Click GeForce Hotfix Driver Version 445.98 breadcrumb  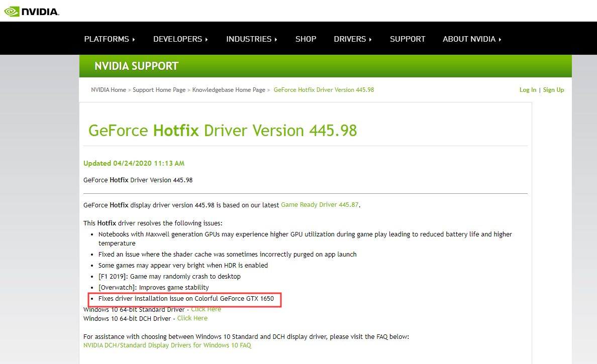pos(324,90)
